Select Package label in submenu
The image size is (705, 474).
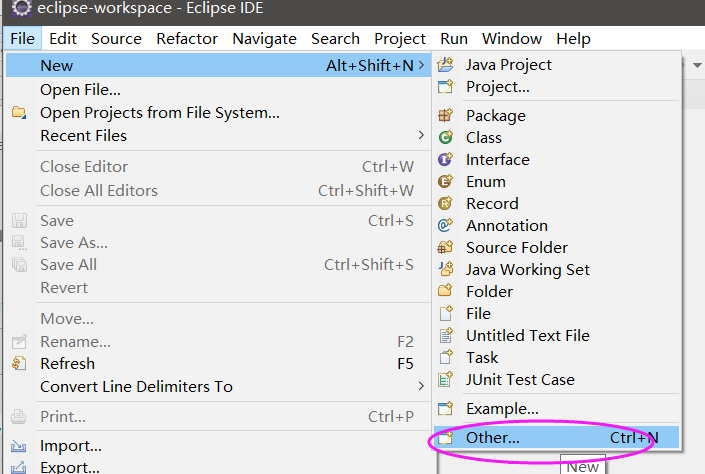pyautogui.click(x=496, y=116)
